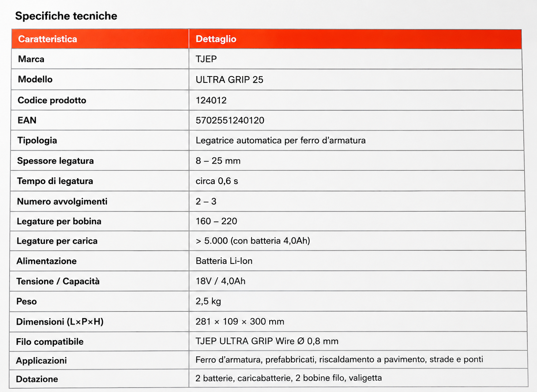
Task: Click product code 124012
Action: (211, 100)
